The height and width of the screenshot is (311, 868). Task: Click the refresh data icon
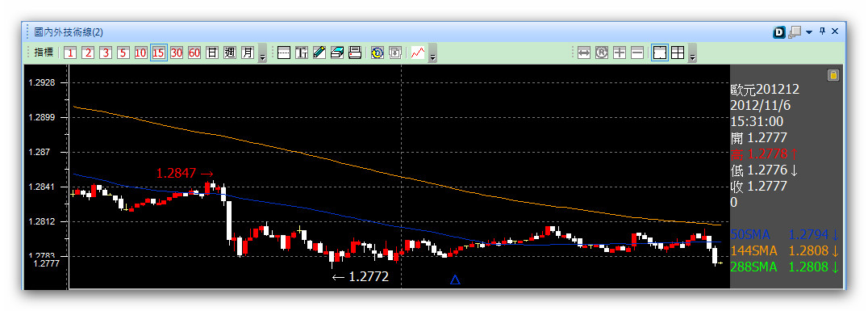tap(378, 53)
